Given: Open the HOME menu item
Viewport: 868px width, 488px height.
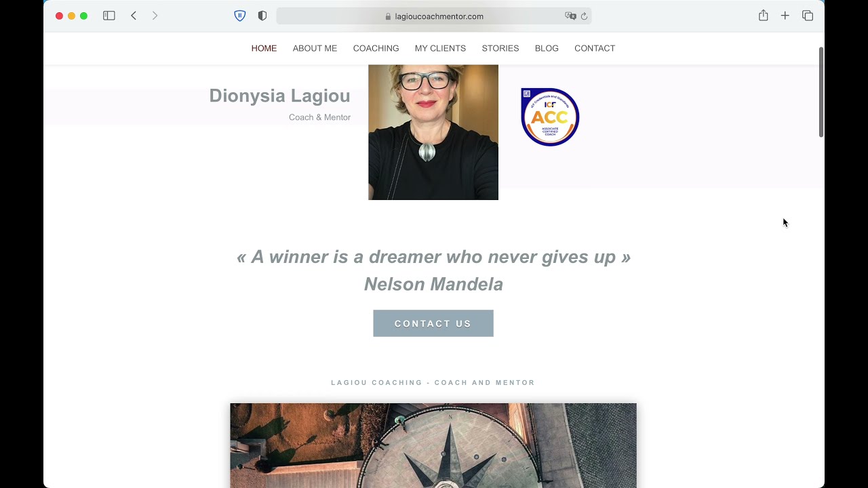Looking at the screenshot, I should coord(264,48).
